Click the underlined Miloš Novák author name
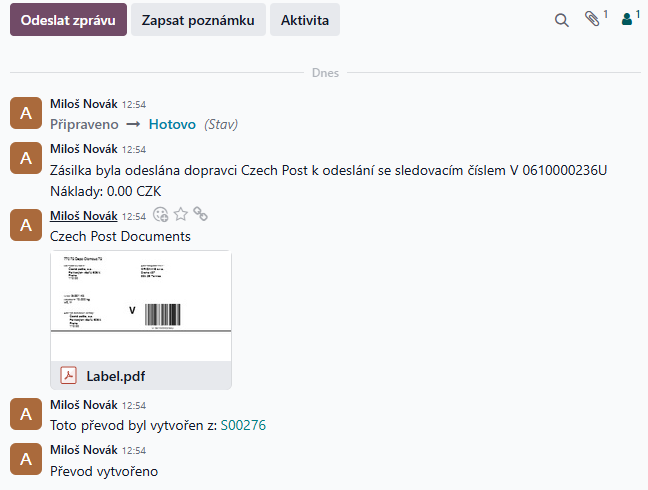Image resolution: width=648 pixels, height=490 pixels. click(x=83, y=215)
